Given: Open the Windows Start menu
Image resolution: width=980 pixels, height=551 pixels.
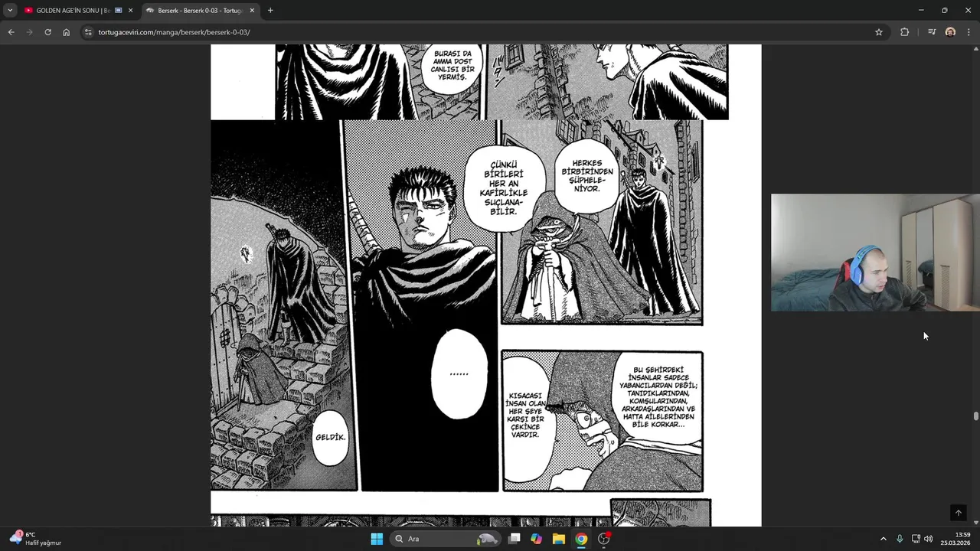Looking at the screenshot, I should tap(377, 539).
